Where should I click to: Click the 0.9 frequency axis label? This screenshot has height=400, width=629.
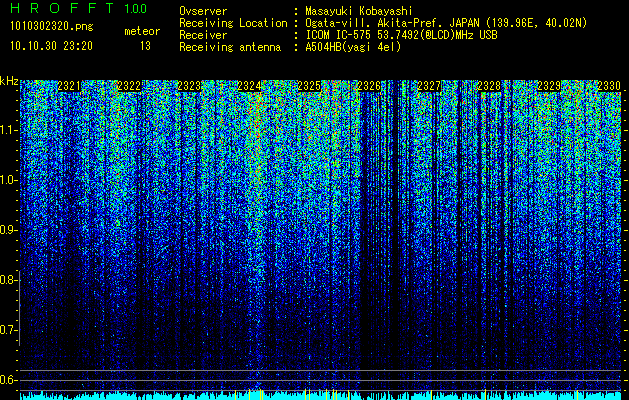(x=8, y=230)
